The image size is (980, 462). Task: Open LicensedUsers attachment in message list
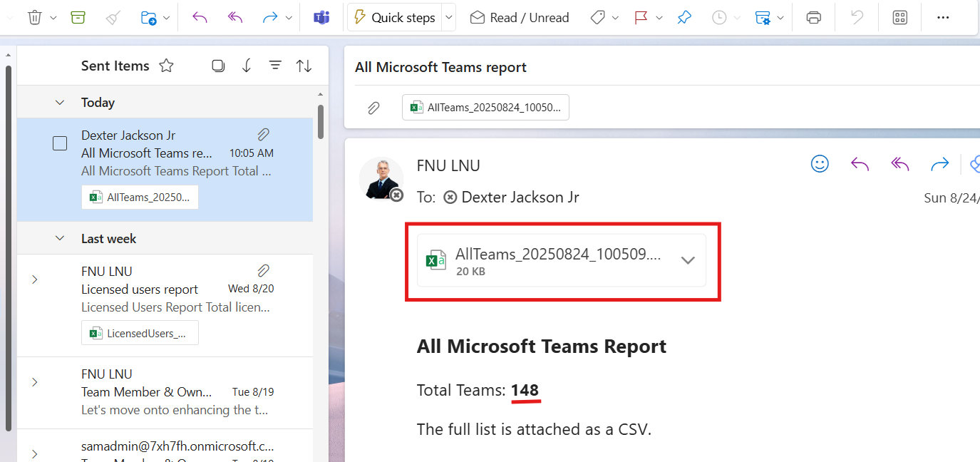click(x=140, y=333)
